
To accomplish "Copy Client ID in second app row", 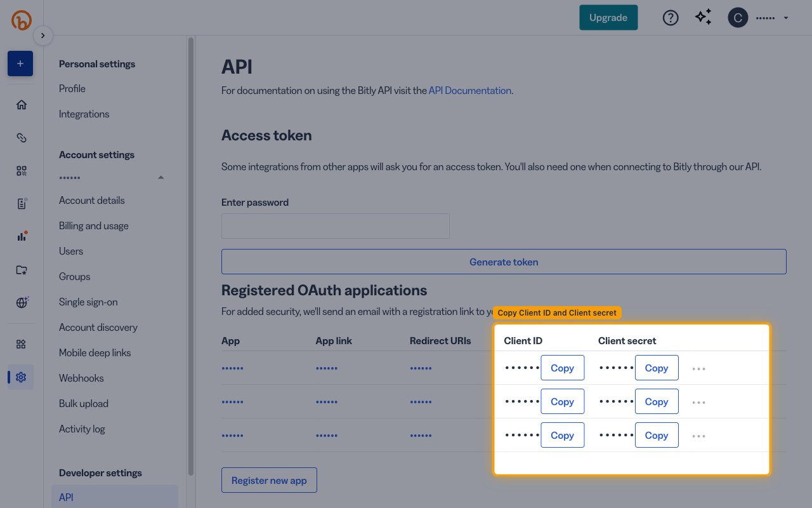I will pos(562,401).
